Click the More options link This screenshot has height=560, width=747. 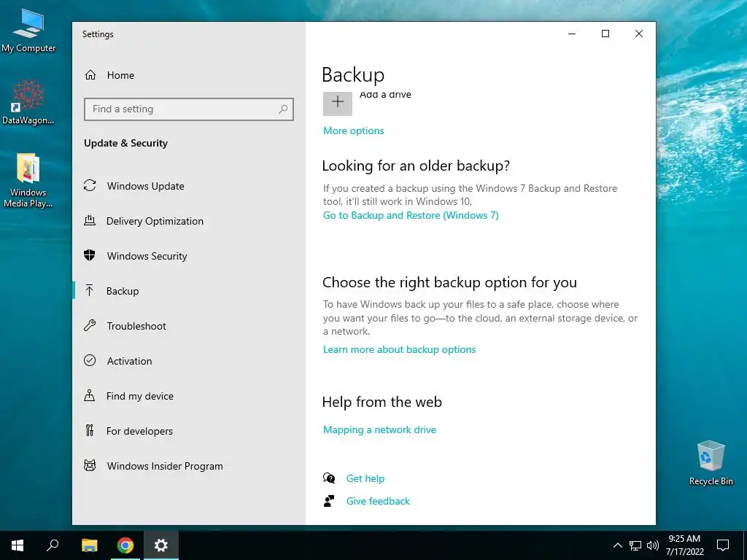tap(354, 131)
